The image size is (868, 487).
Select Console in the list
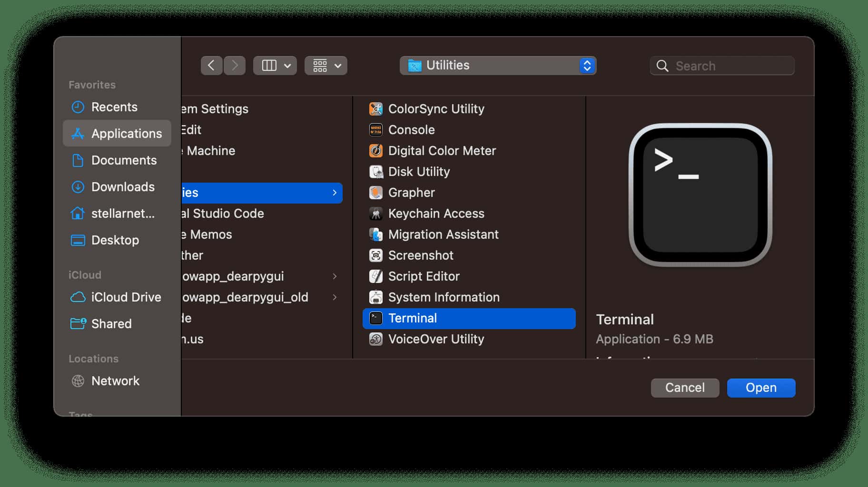tap(469, 130)
